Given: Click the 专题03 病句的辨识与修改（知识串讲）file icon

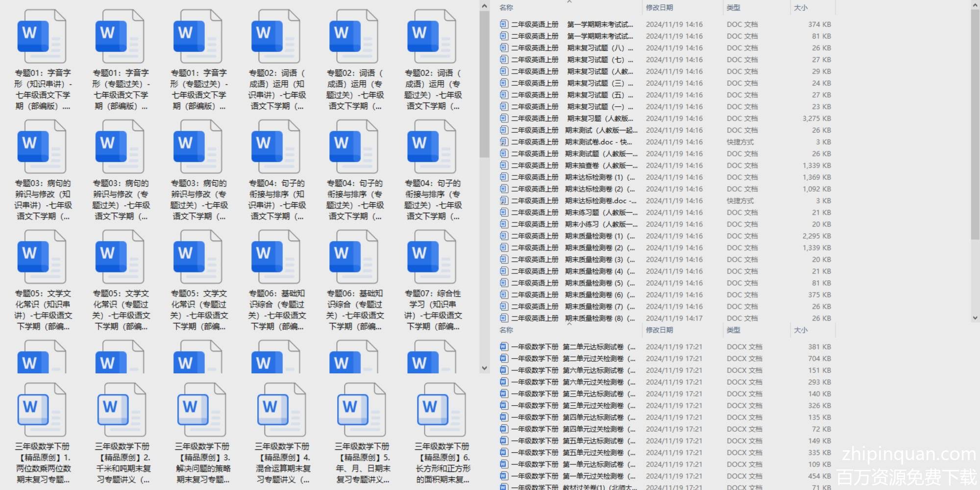Looking at the screenshot, I should pos(41,147).
